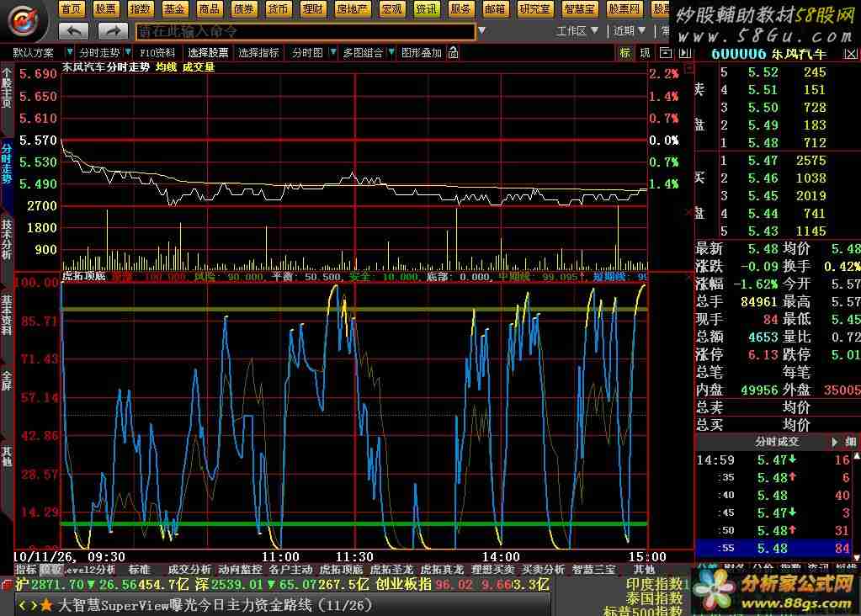Click scroll-up arrow of 分时成交 list
861x616 pixels.
[857, 457]
